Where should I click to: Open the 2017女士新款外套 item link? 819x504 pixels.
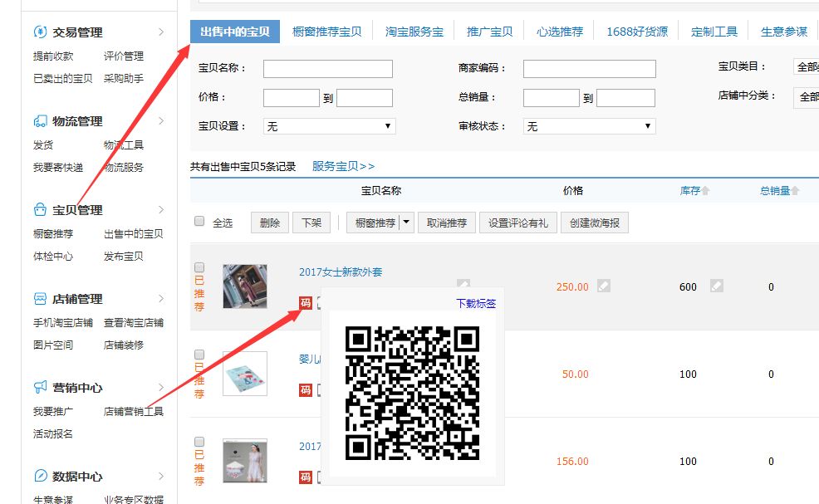(x=341, y=272)
